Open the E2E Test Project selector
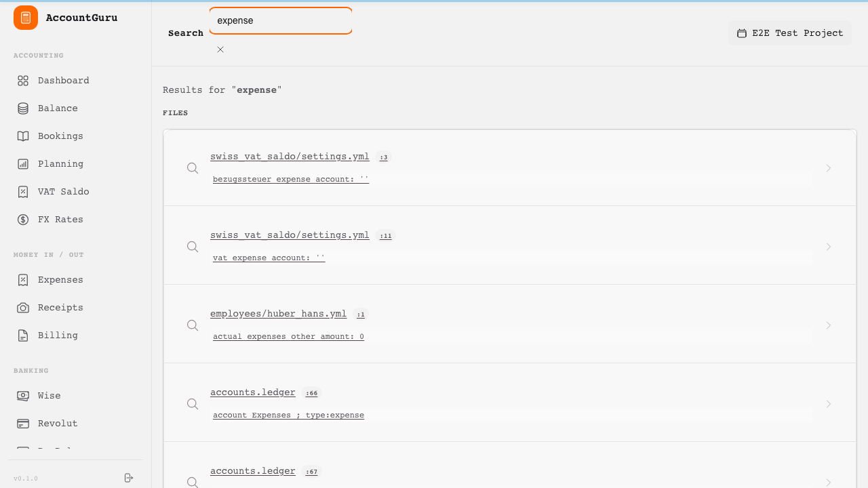Viewport: 868px width, 488px height. tap(790, 33)
